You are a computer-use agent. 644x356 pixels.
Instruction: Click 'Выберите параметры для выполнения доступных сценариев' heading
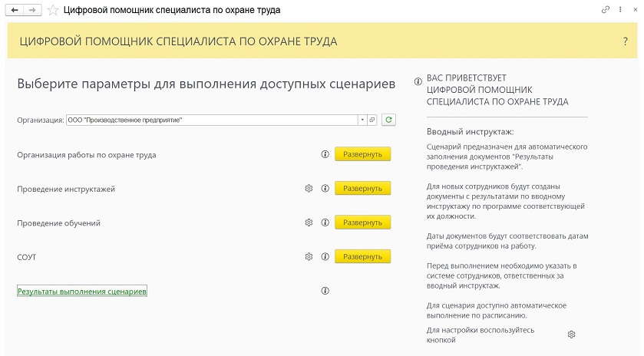206,84
